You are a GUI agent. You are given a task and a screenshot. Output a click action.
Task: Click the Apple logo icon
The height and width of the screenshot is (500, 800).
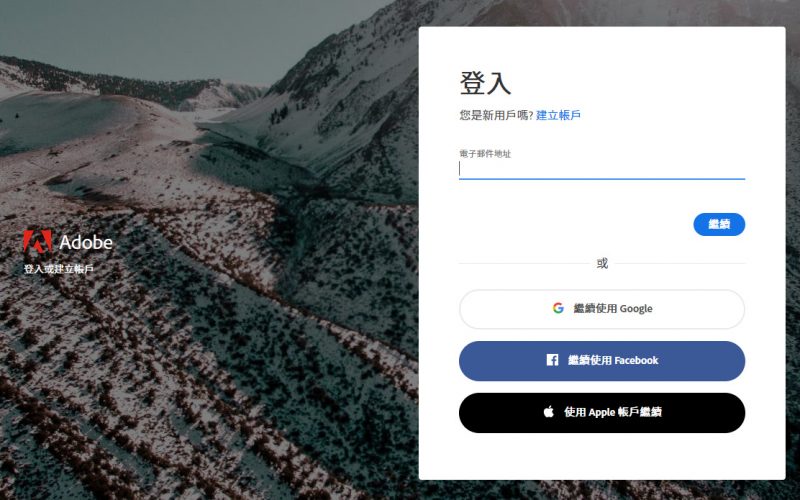(x=549, y=412)
